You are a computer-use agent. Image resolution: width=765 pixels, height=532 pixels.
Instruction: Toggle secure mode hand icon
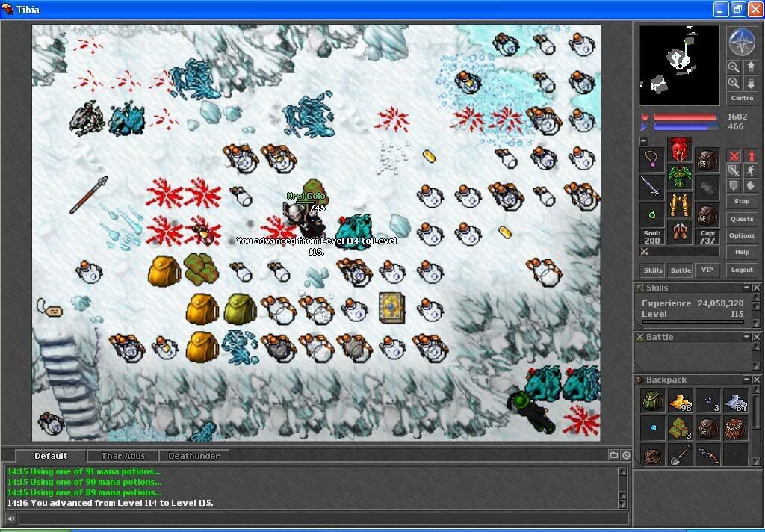750,185
